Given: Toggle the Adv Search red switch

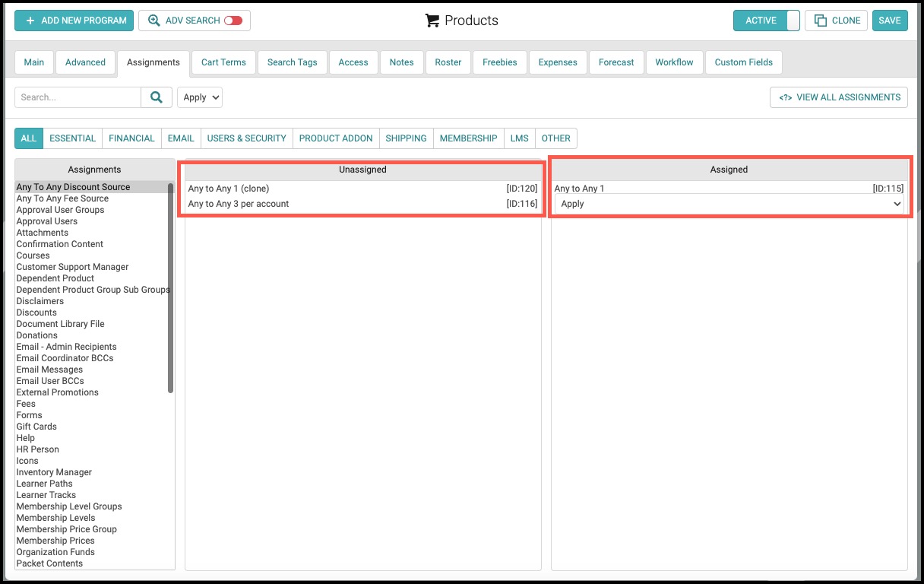Looking at the screenshot, I should coord(233,21).
